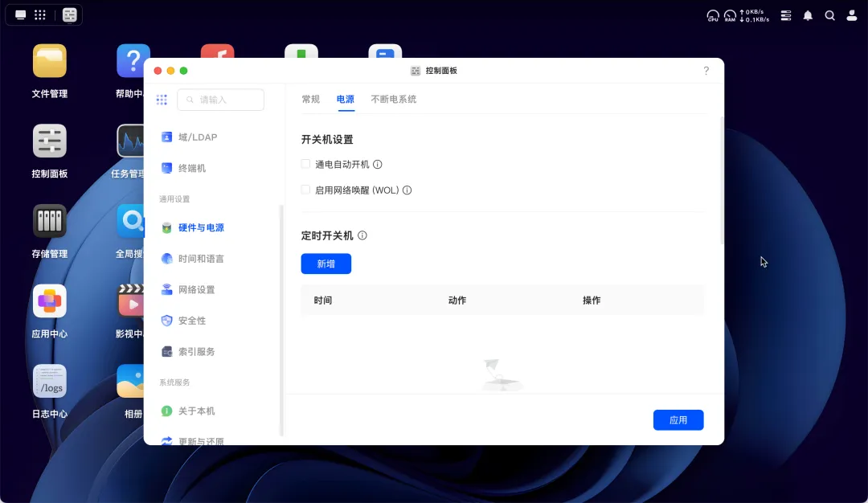View info for 通电自动开机
The height and width of the screenshot is (503, 868).
[x=378, y=165]
